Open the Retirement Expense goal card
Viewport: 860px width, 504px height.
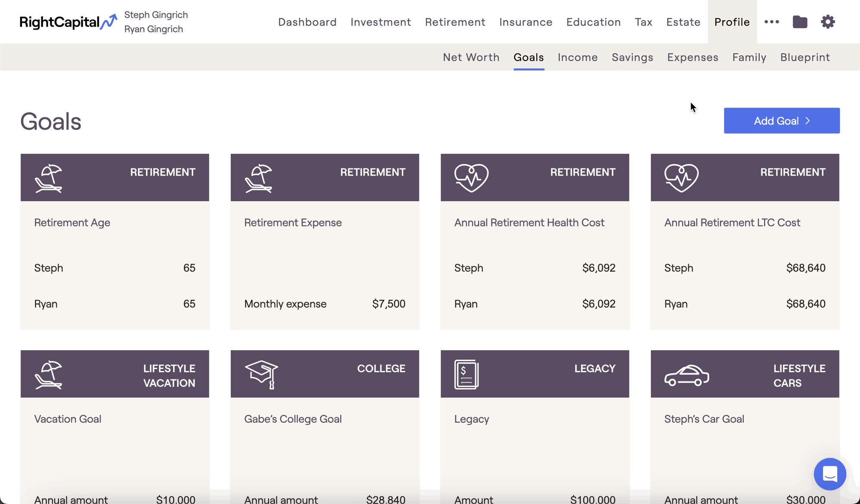tap(325, 242)
